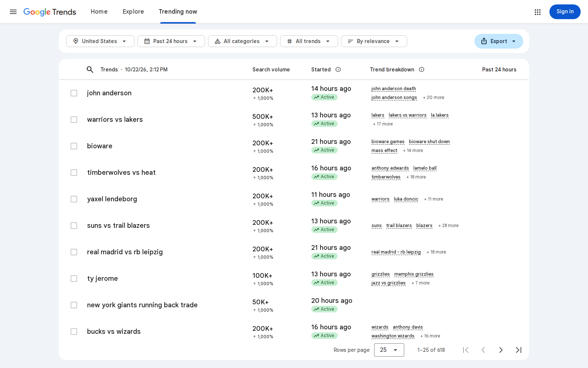Show + 28 more for suns row
The height and width of the screenshot is (368, 588).
pyautogui.click(x=448, y=226)
